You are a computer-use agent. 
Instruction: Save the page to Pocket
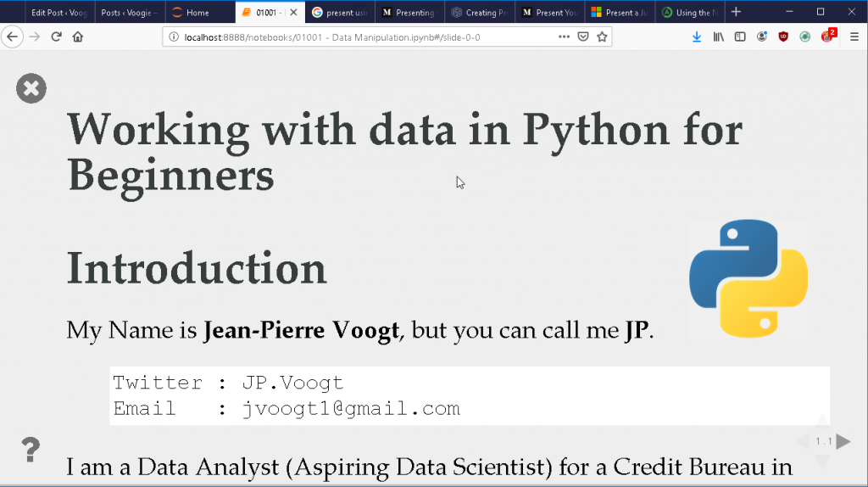click(583, 36)
